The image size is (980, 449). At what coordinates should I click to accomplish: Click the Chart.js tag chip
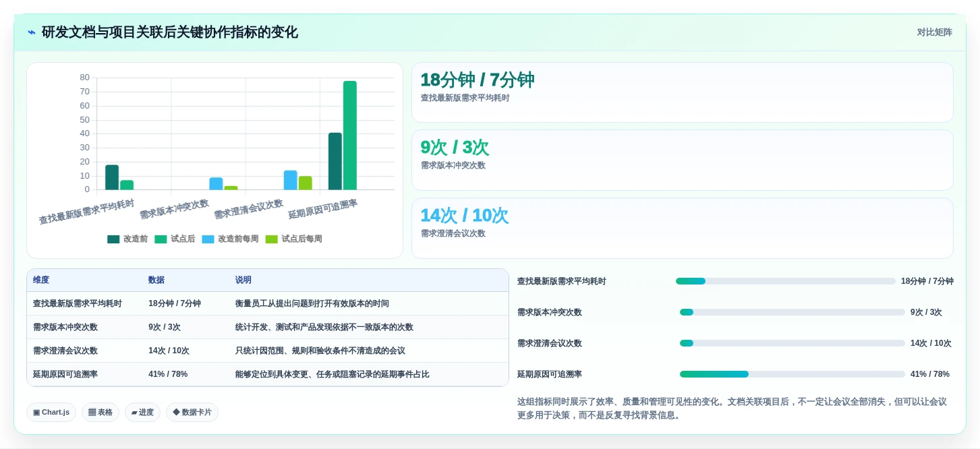click(x=51, y=413)
